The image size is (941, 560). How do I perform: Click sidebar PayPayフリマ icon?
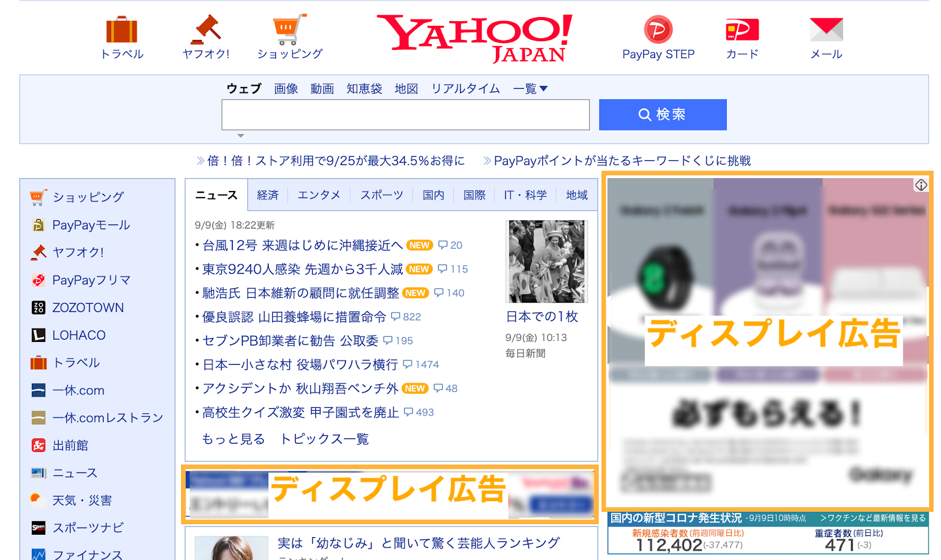38,280
